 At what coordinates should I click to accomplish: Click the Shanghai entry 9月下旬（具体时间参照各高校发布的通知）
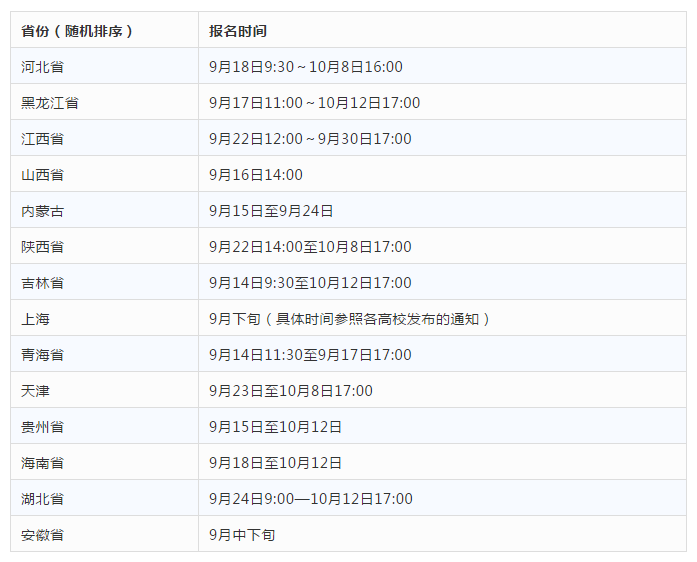[349, 319]
